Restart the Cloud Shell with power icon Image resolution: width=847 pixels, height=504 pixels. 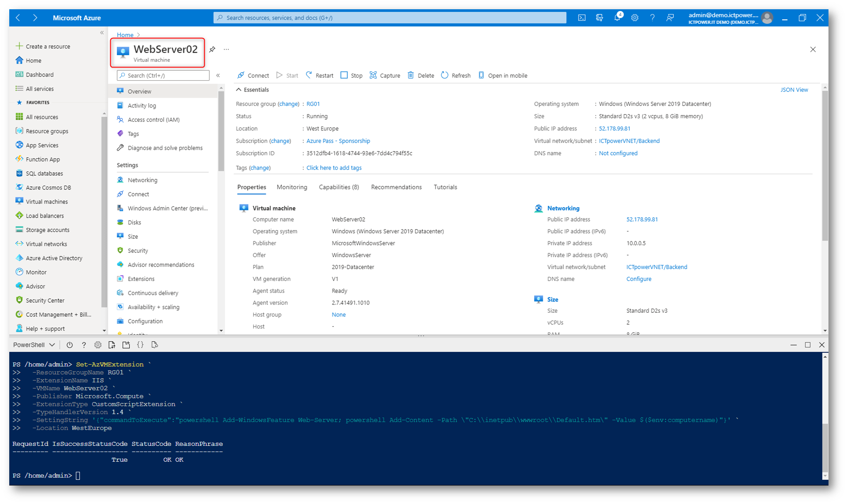click(x=70, y=345)
